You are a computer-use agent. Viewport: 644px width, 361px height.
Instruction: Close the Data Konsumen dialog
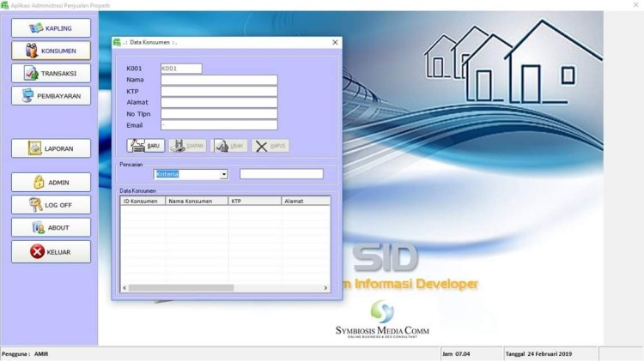tap(335, 42)
